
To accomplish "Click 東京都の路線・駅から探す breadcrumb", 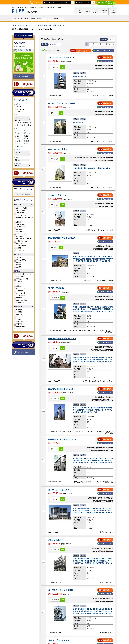I will coord(47,25).
